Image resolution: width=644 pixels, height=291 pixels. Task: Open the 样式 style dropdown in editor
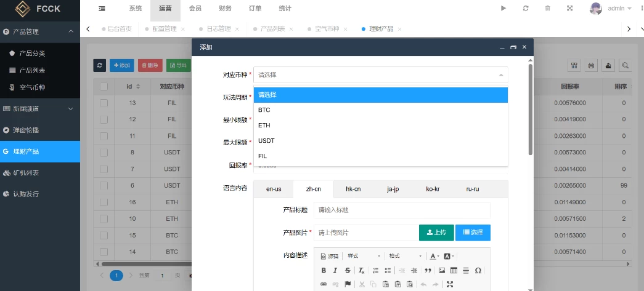coord(364,256)
